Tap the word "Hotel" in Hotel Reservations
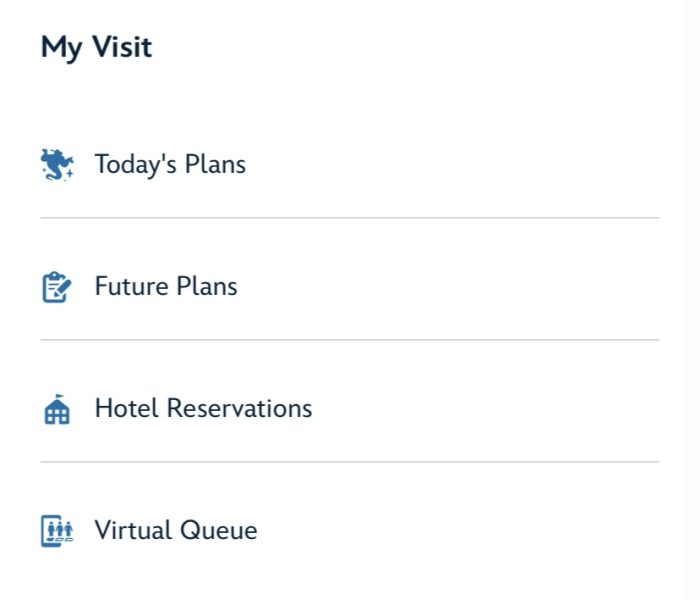700x600 pixels. (127, 409)
